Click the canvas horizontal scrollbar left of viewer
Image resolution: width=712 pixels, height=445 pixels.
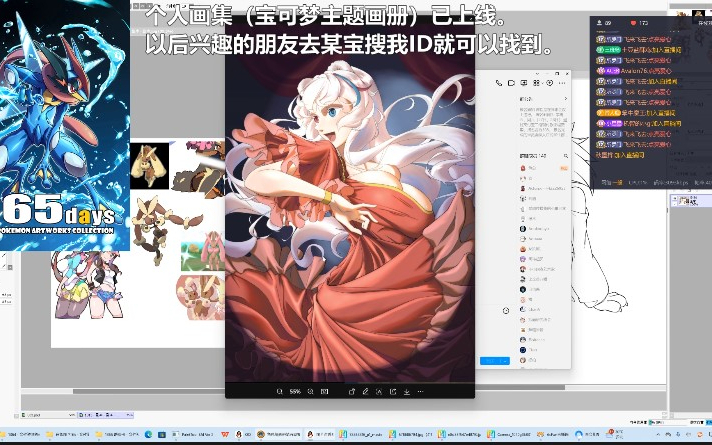click(x=149, y=391)
